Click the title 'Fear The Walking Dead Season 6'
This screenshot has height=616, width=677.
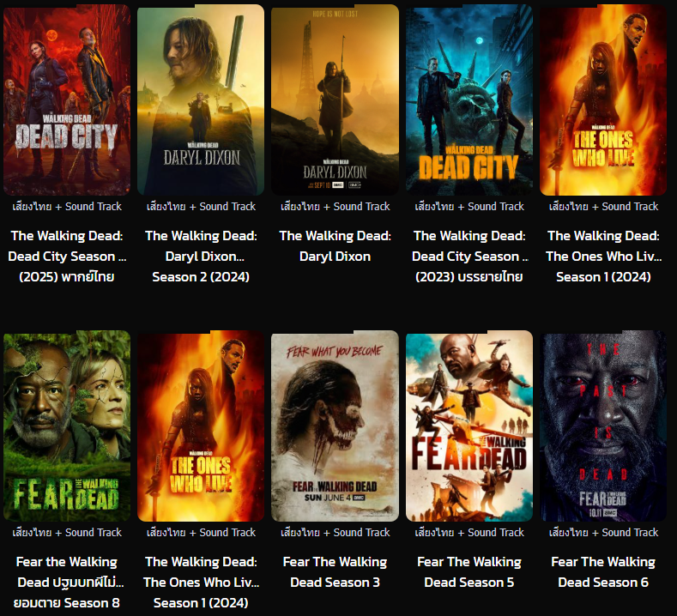coord(603,572)
